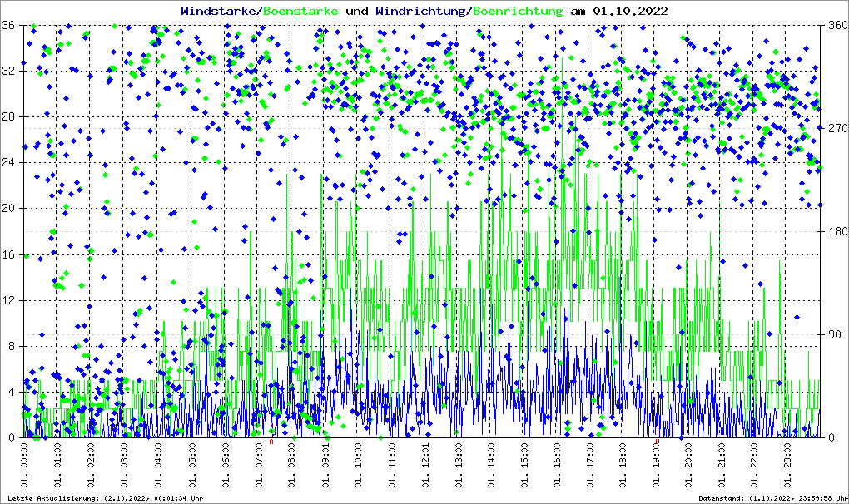Click the direction axis value 90

834,334
